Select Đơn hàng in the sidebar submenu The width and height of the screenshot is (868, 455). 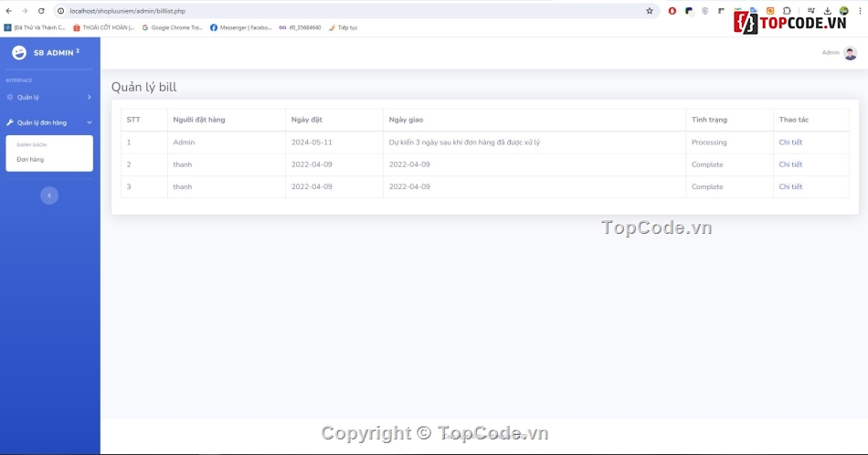[30, 160]
